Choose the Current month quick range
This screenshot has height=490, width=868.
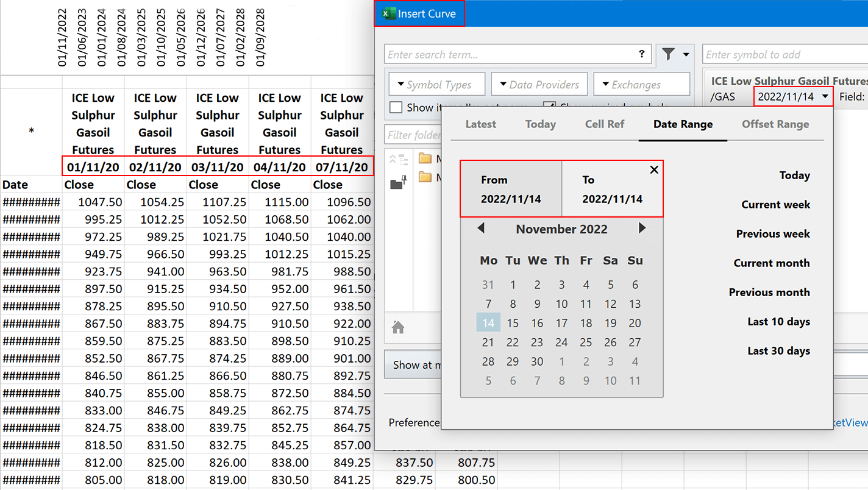click(x=772, y=263)
